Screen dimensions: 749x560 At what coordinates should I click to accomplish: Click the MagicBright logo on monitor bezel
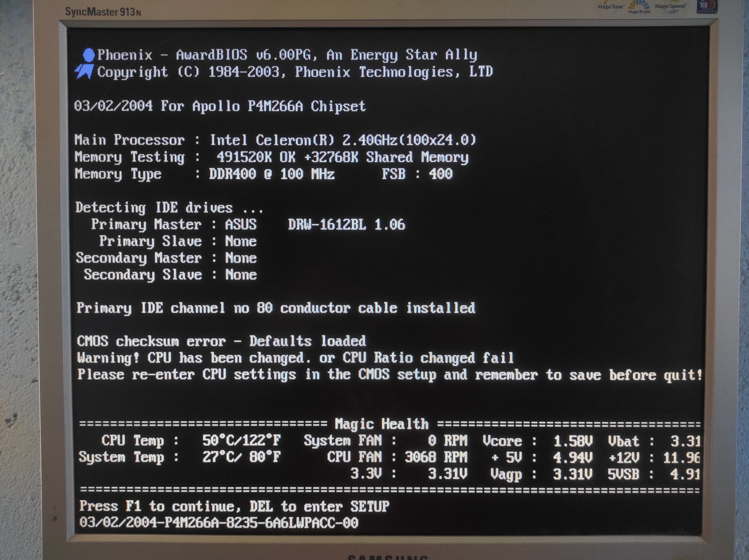(639, 7)
